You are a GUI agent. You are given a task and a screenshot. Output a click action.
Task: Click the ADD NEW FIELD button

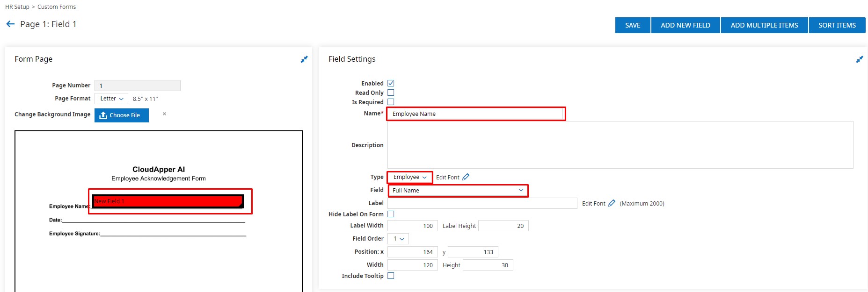coord(685,25)
